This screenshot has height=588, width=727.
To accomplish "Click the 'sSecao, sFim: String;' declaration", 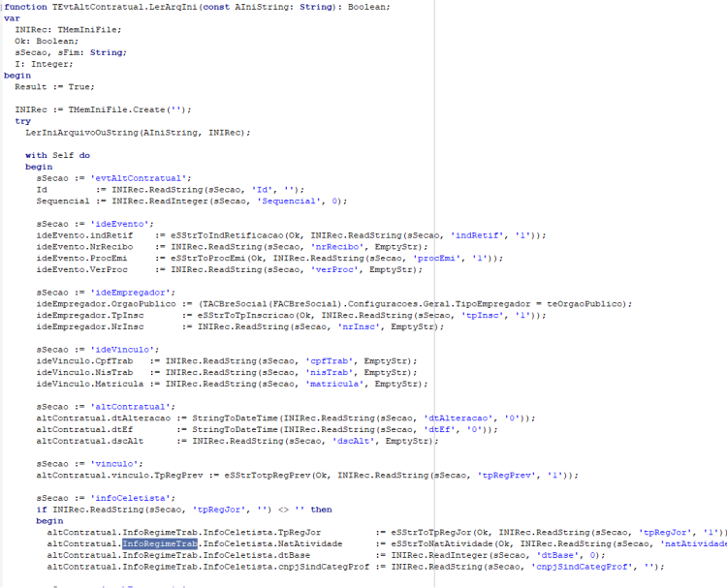I will click(x=71, y=52).
